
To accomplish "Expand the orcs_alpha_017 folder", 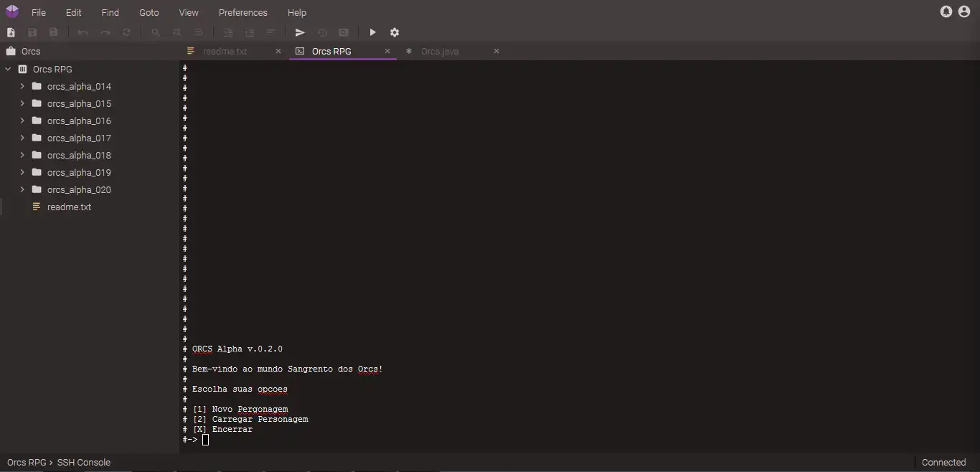I will tap(22, 138).
